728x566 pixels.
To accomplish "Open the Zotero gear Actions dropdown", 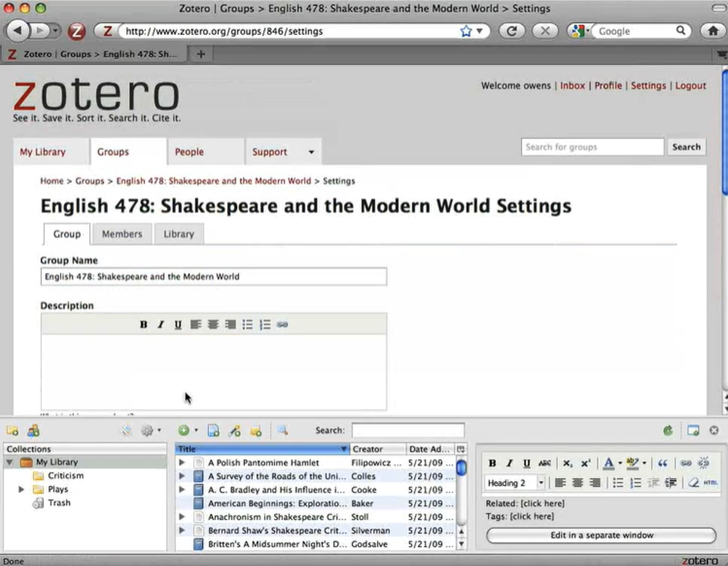I will (x=149, y=430).
